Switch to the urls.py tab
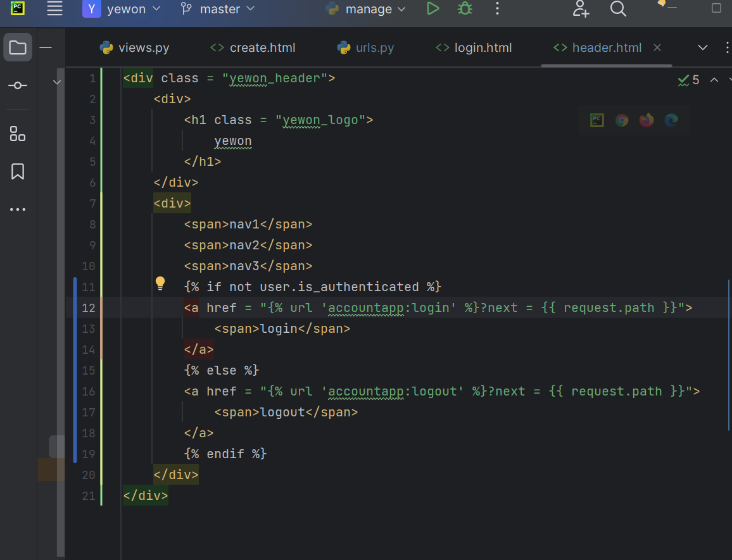The width and height of the screenshot is (732, 560). [x=365, y=47]
